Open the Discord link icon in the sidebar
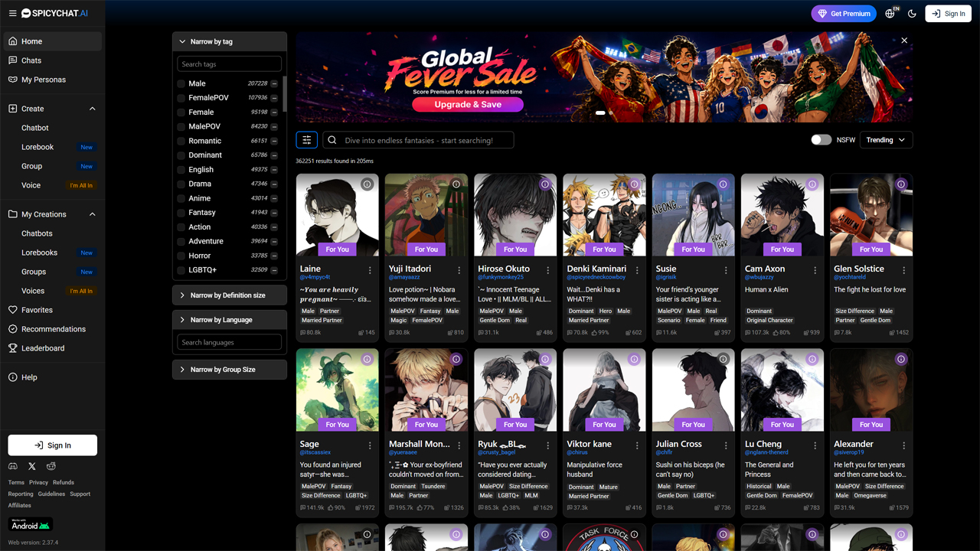This screenshot has height=551, width=980. (13, 466)
